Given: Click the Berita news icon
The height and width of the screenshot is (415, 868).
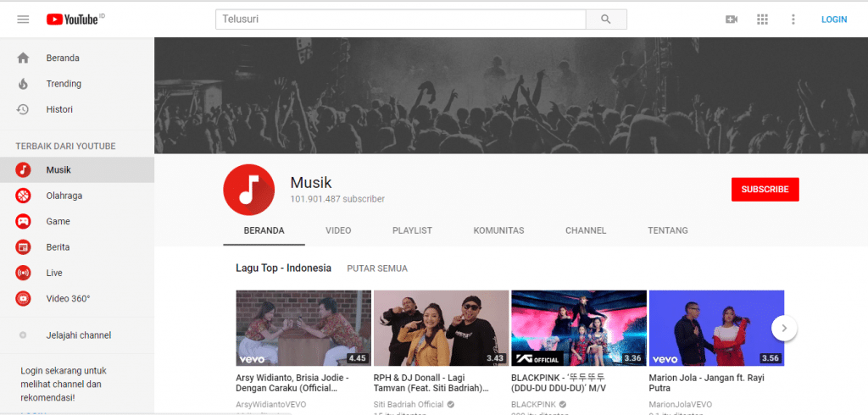Looking at the screenshot, I should [x=23, y=246].
